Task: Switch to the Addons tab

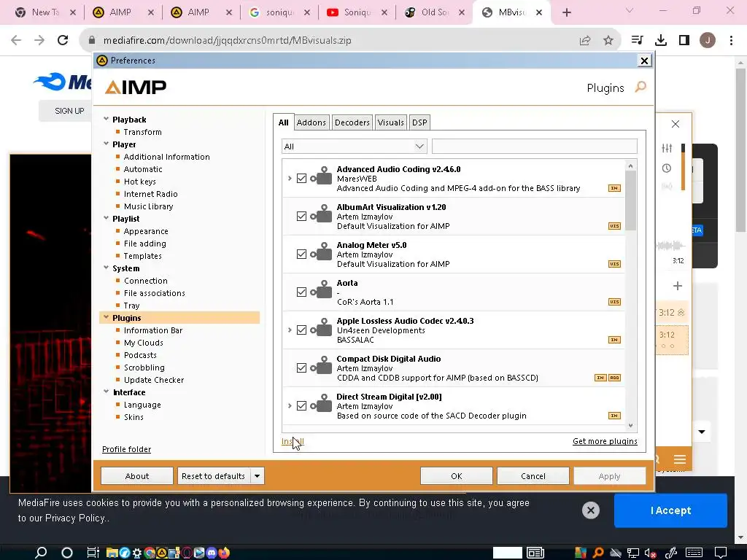Action: (x=311, y=122)
